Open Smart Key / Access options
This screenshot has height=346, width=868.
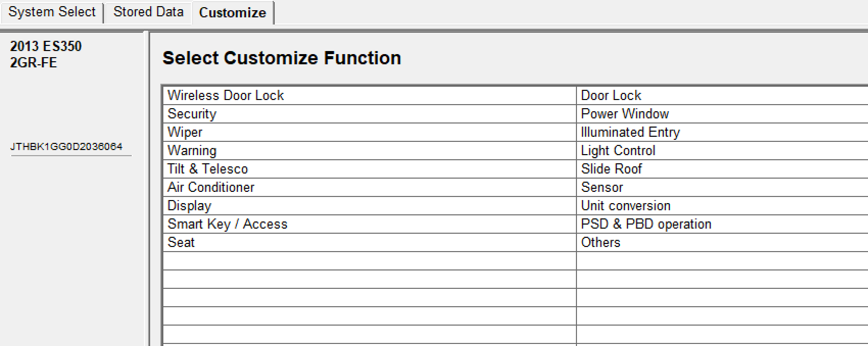point(228,224)
